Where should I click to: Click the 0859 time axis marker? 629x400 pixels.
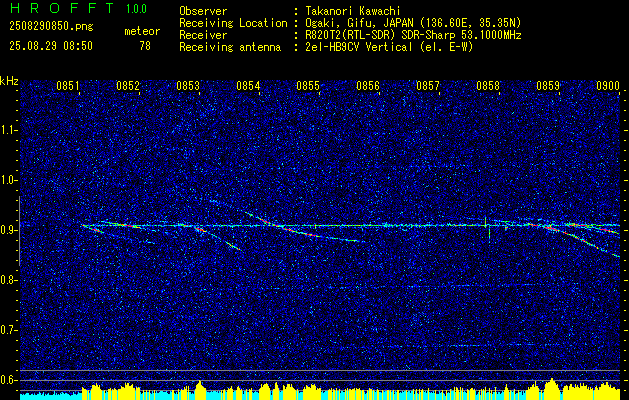coord(548,85)
